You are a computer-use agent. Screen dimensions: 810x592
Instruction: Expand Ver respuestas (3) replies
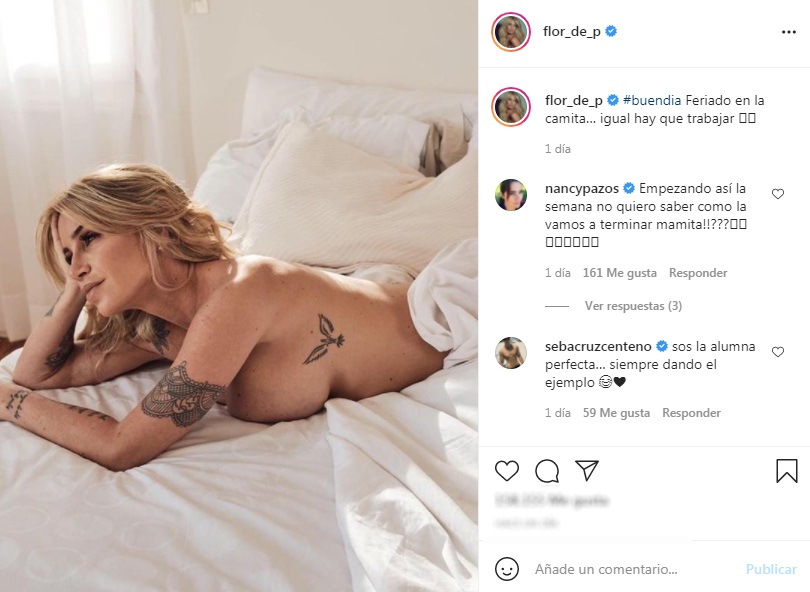click(633, 306)
